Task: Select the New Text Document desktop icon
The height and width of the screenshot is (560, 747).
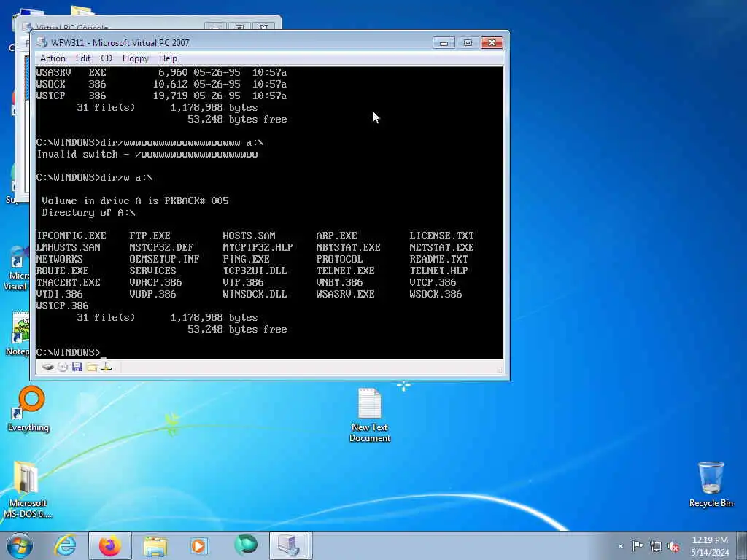Action: coord(370,415)
